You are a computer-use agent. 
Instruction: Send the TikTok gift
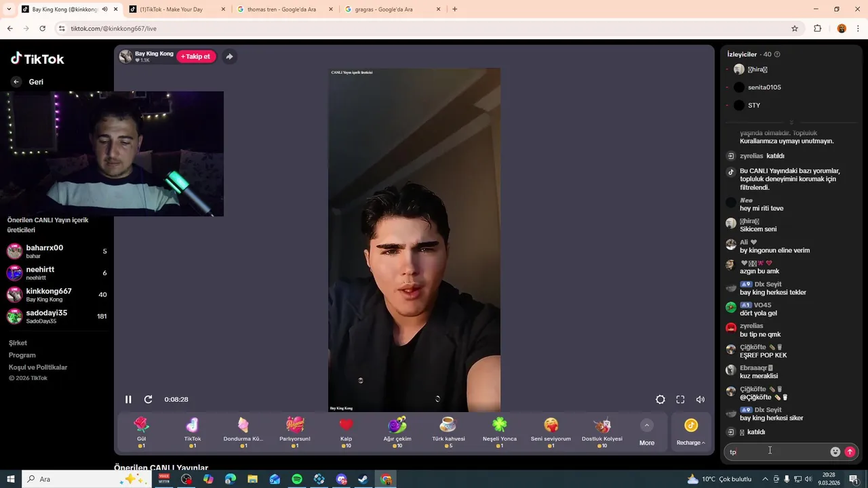[x=193, y=432]
